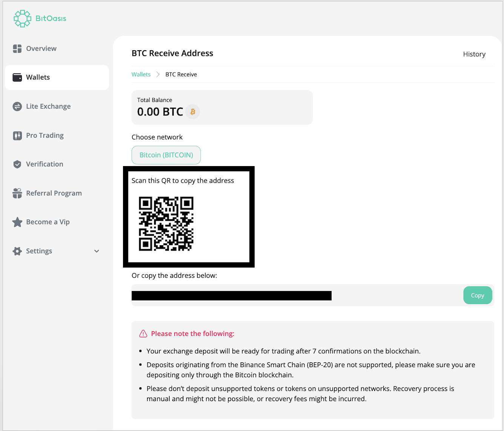The width and height of the screenshot is (504, 431).
Task: Click the BTC Receive breadcrumb text
Action: coord(181,74)
